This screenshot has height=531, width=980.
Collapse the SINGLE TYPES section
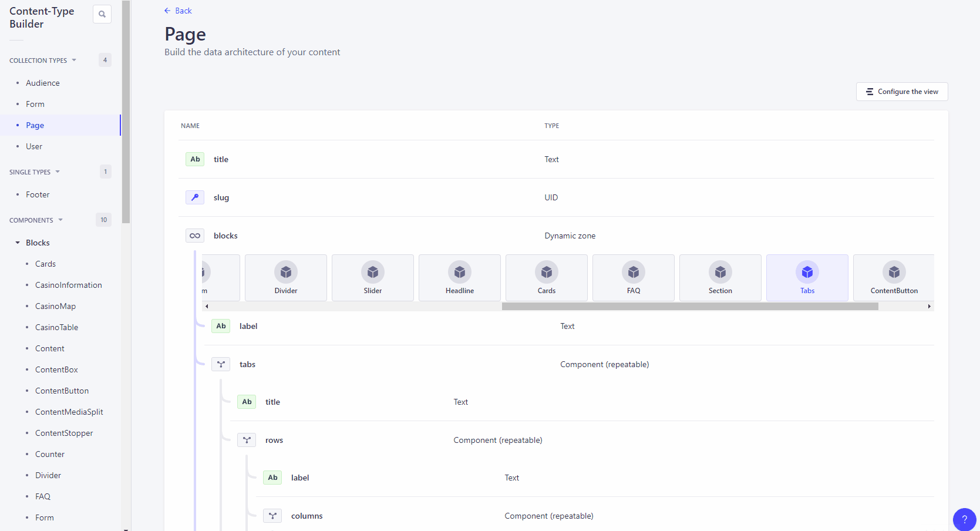tap(58, 172)
